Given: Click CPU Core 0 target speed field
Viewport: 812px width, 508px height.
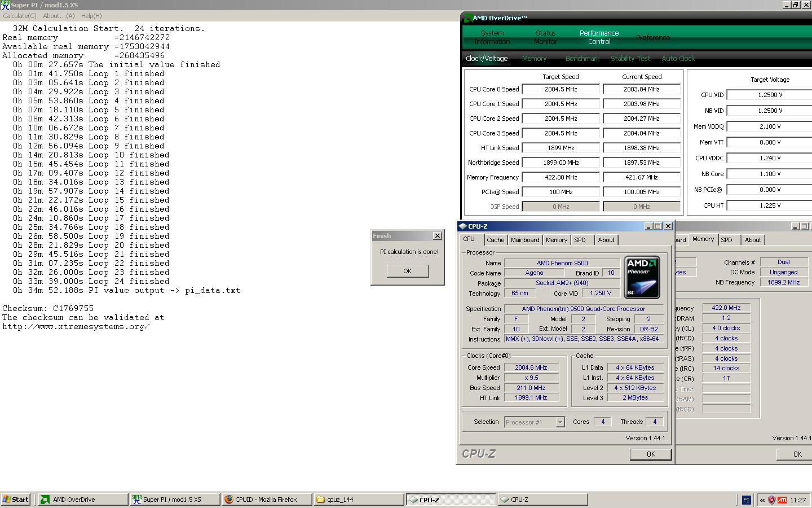Looking at the screenshot, I should tap(561, 89).
